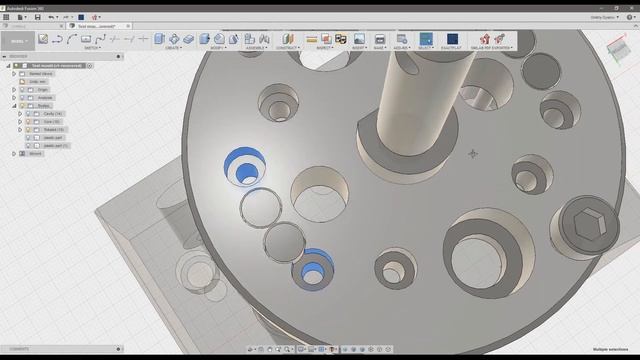This screenshot has height=360, width=640.
Task: Open the Help question mark menu
Action: point(630,17)
